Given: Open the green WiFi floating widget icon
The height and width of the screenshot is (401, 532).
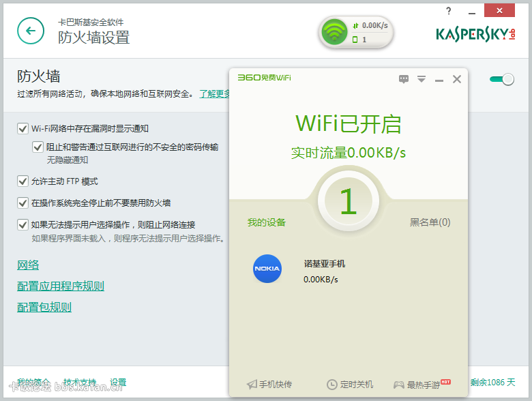Looking at the screenshot, I should tap(334, 32).
